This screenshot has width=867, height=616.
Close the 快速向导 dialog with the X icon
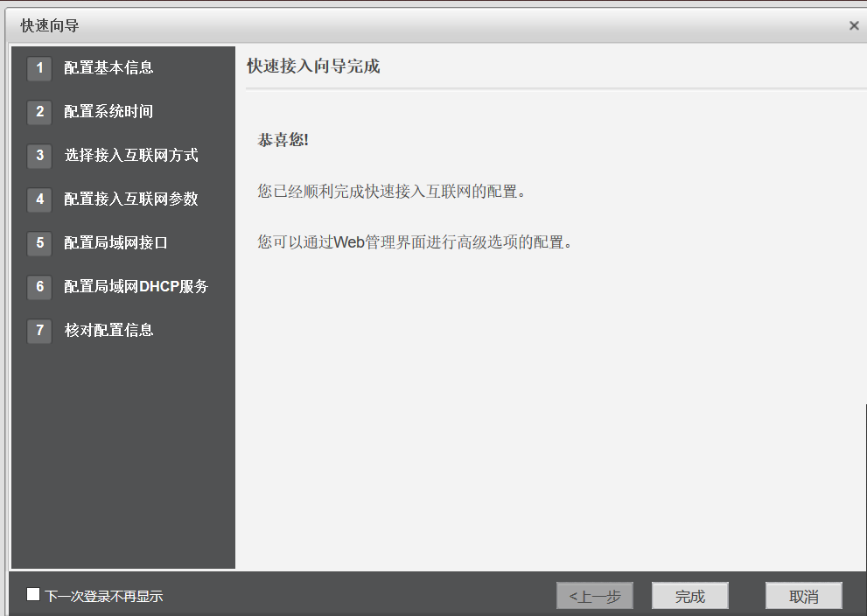[x=853, y=25]
